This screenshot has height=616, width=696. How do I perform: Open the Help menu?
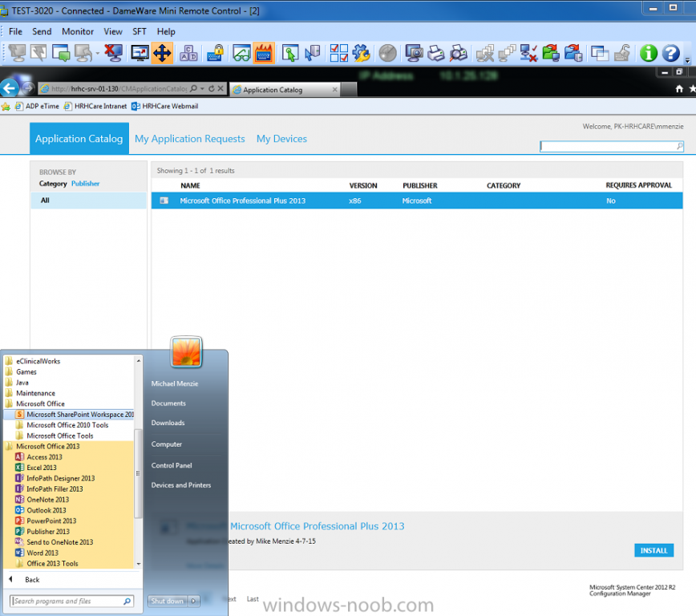point(166,31)
